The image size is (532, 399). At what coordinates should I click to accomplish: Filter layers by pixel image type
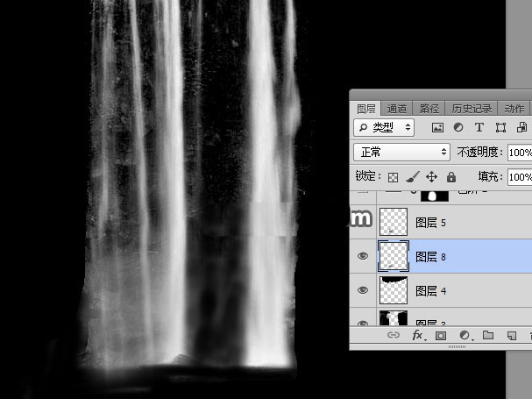pos(437,128)
